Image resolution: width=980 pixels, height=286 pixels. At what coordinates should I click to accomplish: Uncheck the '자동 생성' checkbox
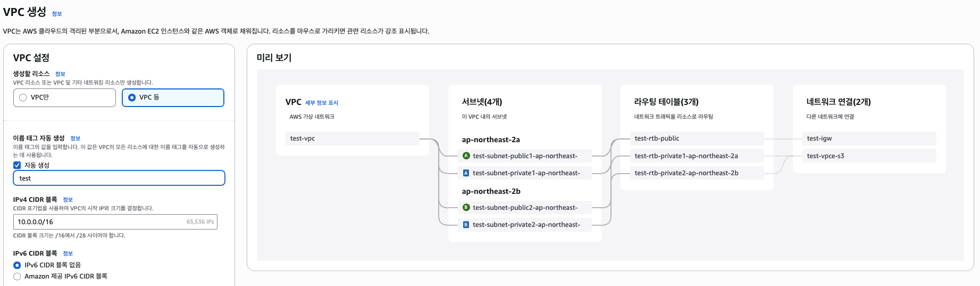pos(17,165)
